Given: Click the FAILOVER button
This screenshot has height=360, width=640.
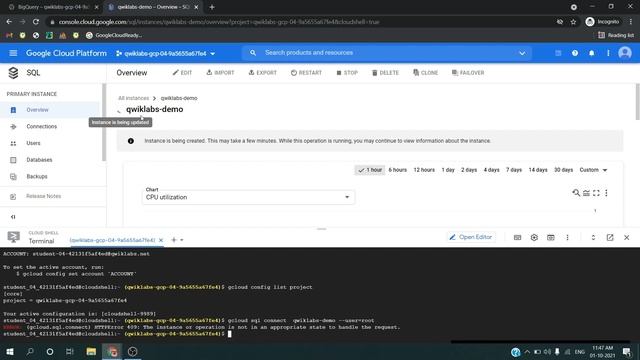Looking at the screenshot, I should [x=468, y=73].
